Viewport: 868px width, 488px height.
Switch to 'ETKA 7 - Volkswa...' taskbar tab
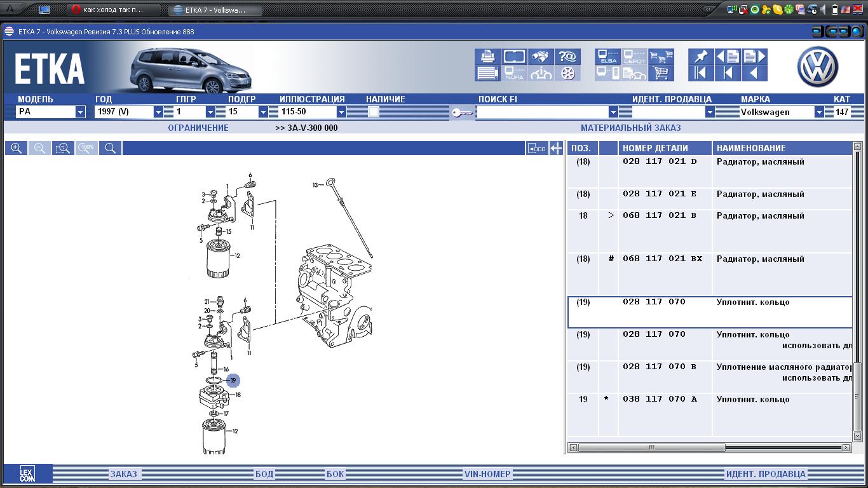216,10
